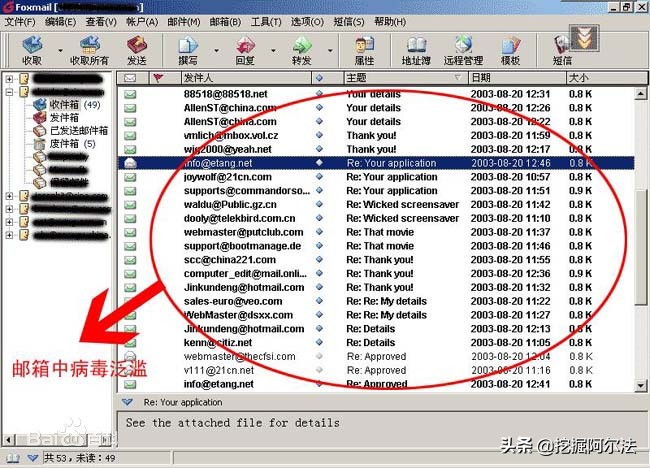
Task: Click the priority diamond column header icon
Action: click(319, 78)
